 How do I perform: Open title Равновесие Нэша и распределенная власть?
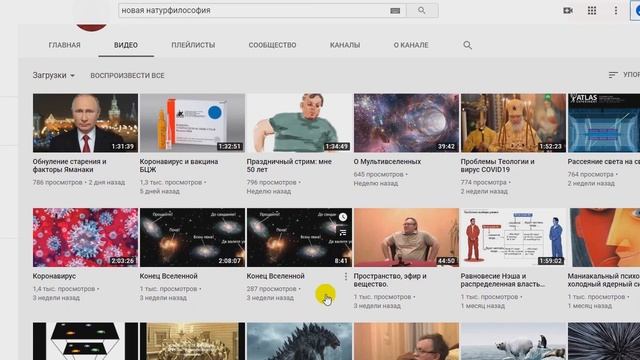click(x=502, y=280)
